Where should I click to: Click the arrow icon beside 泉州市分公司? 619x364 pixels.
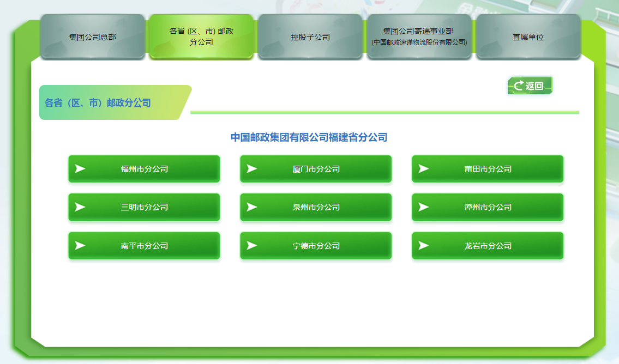[252, 207]
